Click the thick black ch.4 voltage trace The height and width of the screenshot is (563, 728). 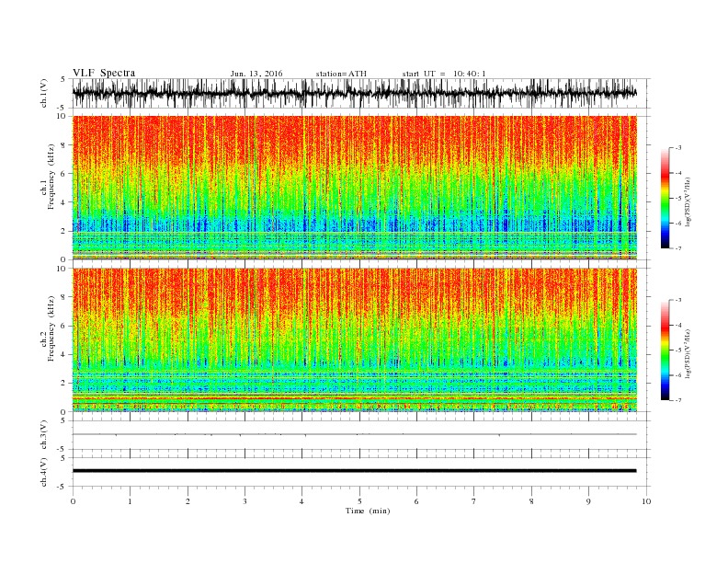[355, 471]
